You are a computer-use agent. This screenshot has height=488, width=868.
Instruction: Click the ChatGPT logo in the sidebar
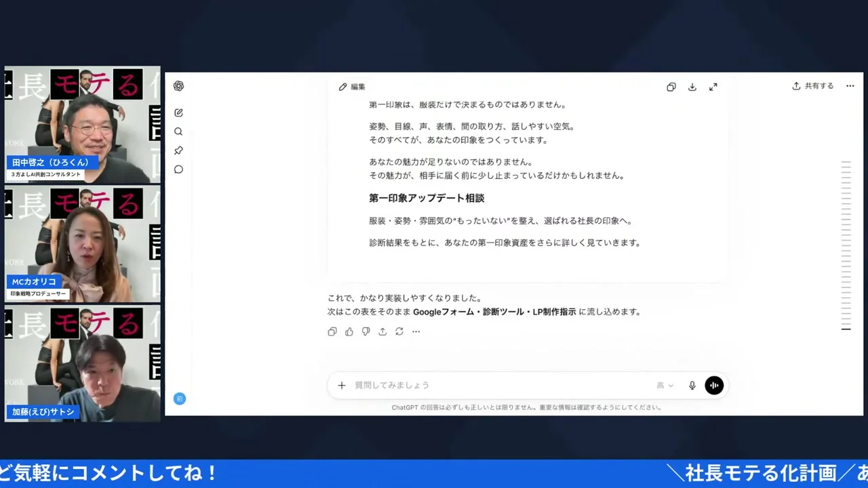tap(178, 86)
